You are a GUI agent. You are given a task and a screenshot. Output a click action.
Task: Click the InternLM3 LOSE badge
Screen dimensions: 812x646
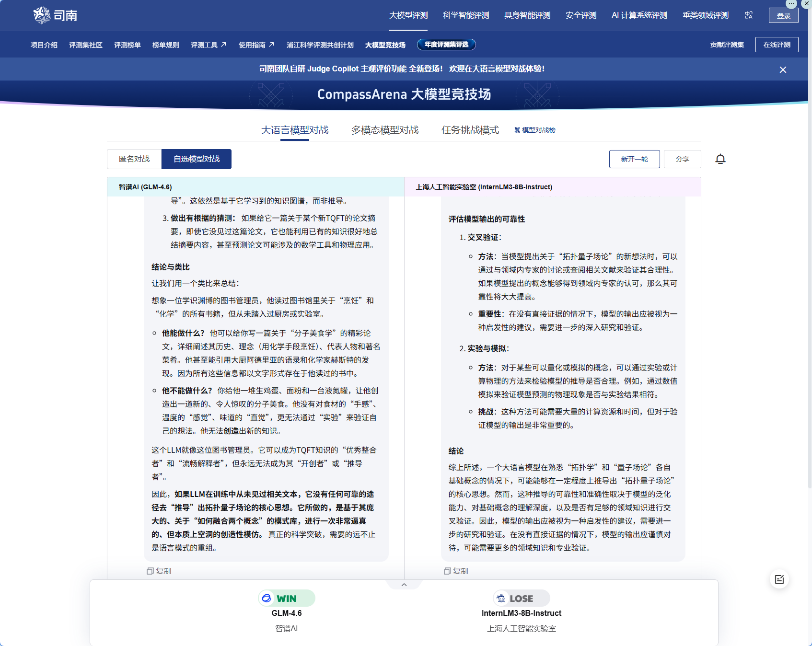522,598
